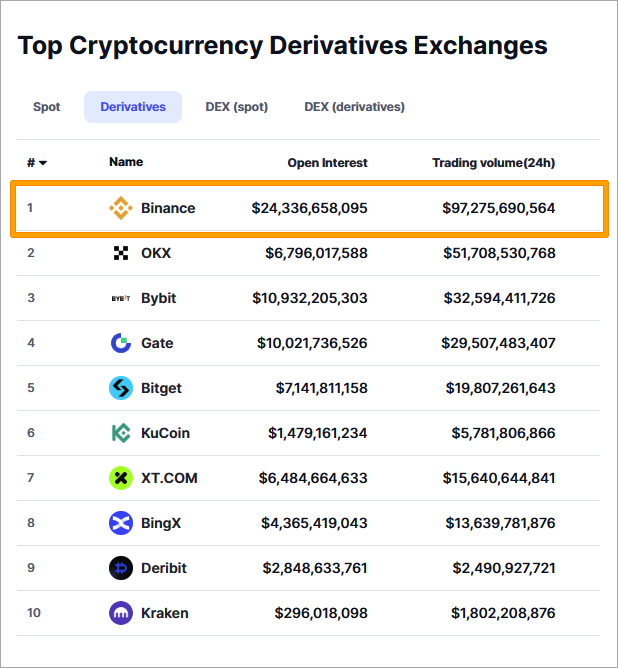Click the Binance logo icon

click(x=120, y=208)
